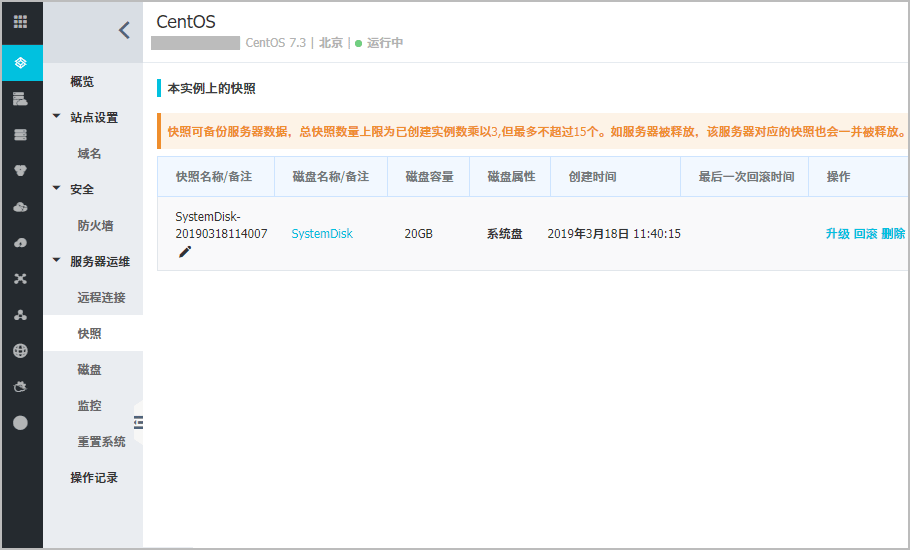The image size is (910, 550).
Task: Click the 创建时间 column header
Action: pos(593,177)
